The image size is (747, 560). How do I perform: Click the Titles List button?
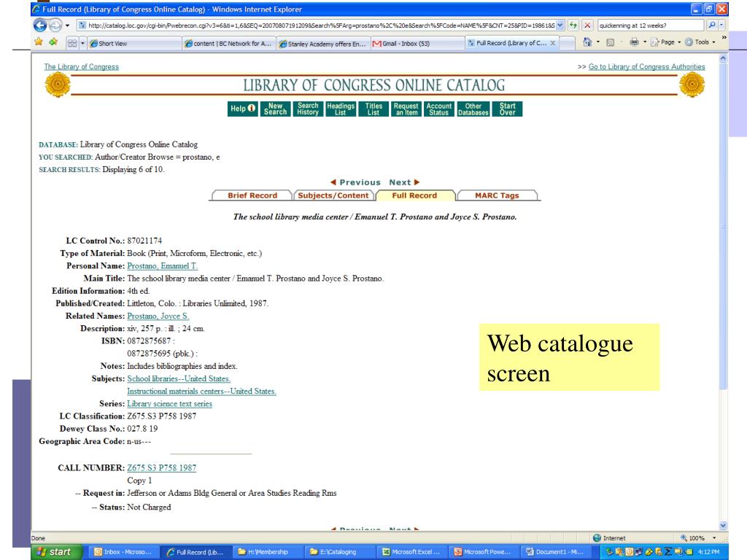click(373, 109)
